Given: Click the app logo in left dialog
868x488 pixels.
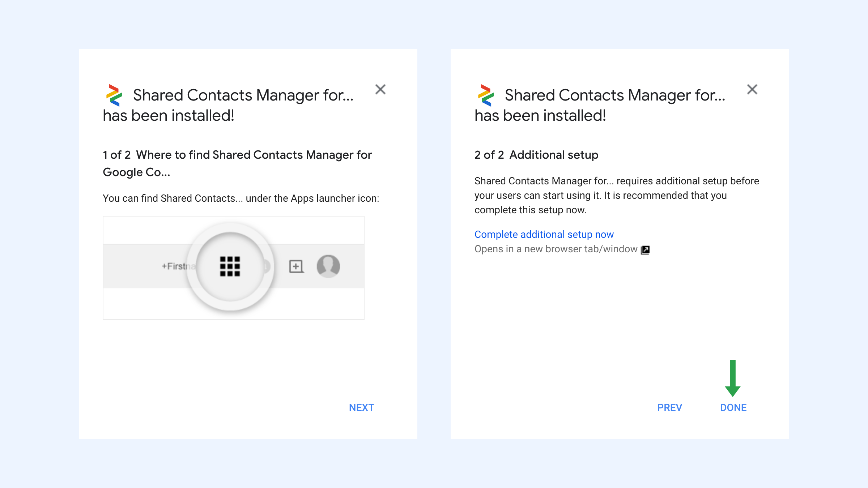Looking at the screenshot, I should coord(114,95).
